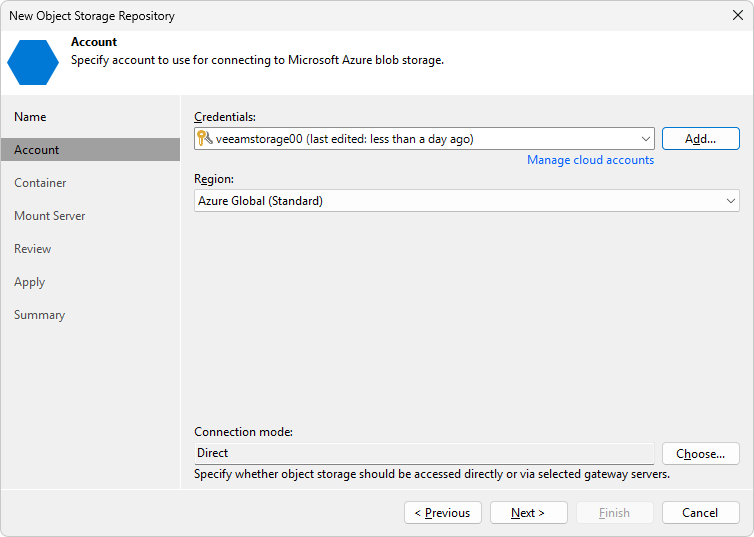Select the Apply step in wizard sidebar
This screenshot has height=537, width=754.
point(29,282)
